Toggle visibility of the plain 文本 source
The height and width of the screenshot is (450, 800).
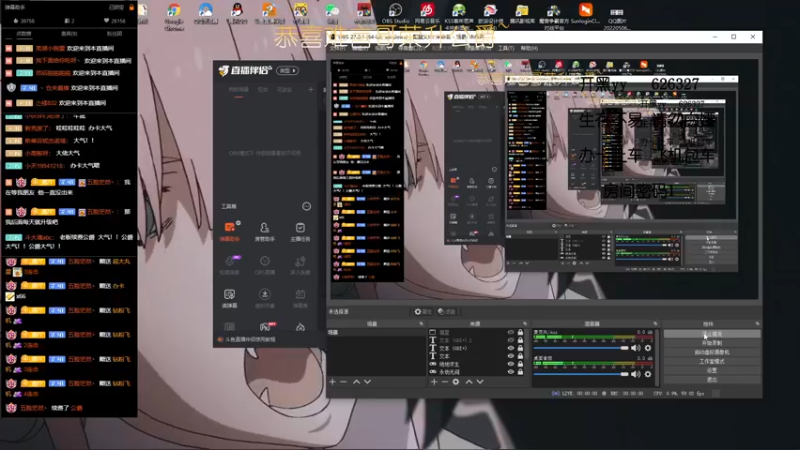pyautogui.click(x=511, y=356)
